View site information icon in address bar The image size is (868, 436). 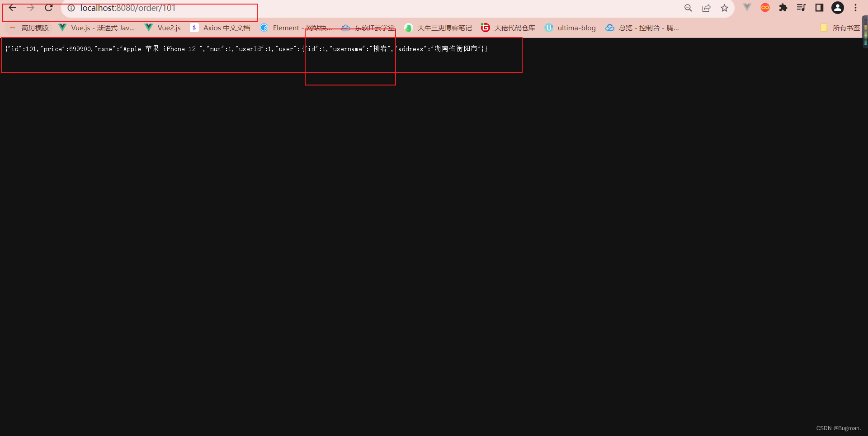click(71, 8)
